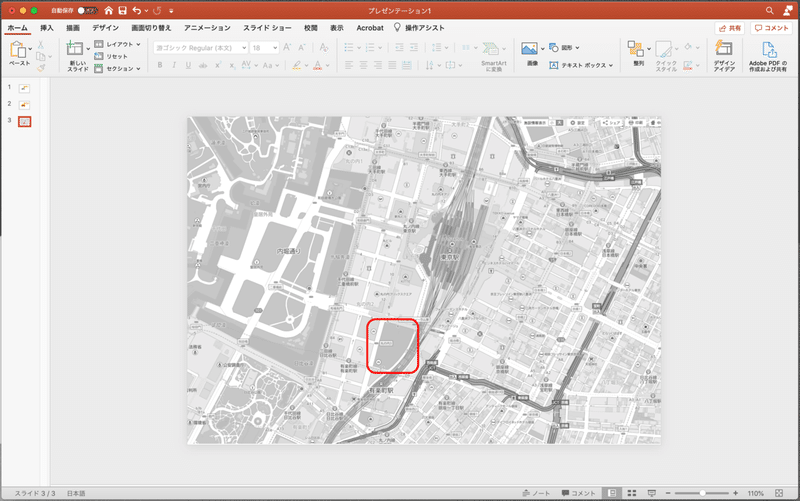800x501 pixels.
Task: Open the Acrobat tab
Action: (x=370, y=28)
